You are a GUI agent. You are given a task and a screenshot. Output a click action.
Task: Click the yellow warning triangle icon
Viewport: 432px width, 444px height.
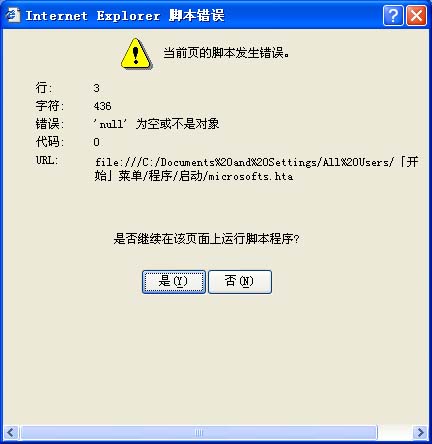click(136, 54)
